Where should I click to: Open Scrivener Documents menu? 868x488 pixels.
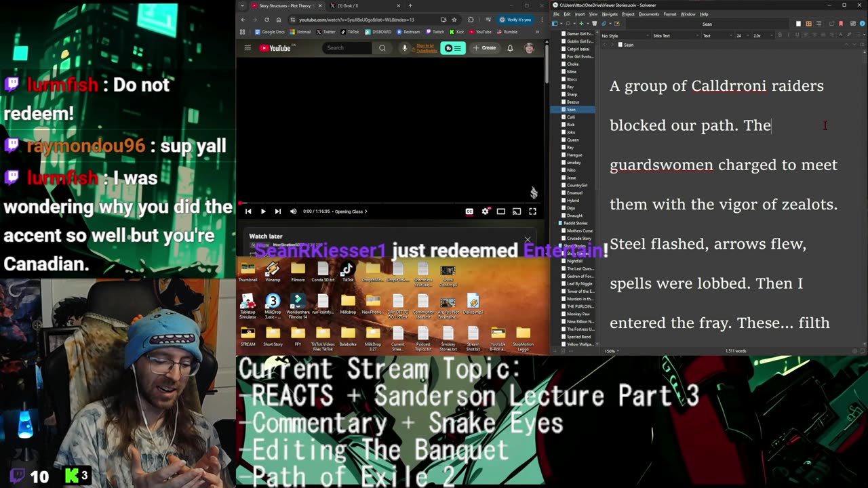649,14
